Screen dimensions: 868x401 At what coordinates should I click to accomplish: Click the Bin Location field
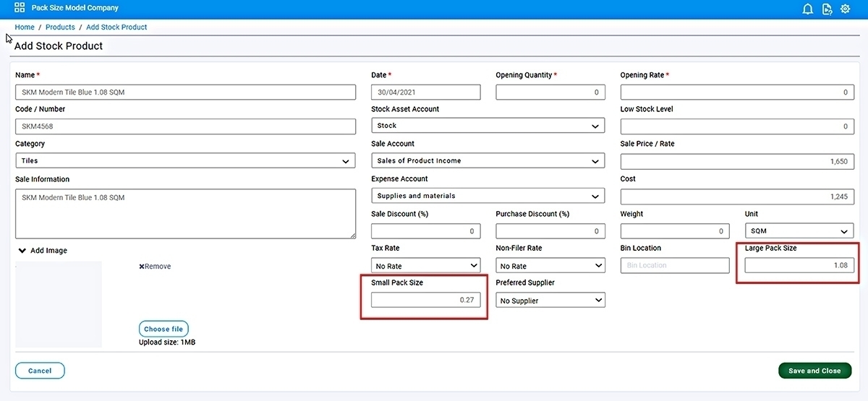(x=675, y=265)
